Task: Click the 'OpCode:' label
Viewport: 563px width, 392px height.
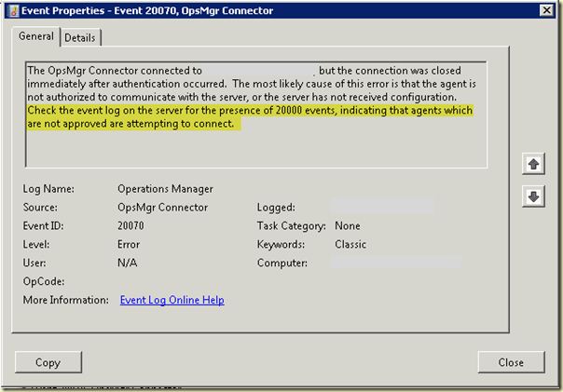Action: click(44, 281)
